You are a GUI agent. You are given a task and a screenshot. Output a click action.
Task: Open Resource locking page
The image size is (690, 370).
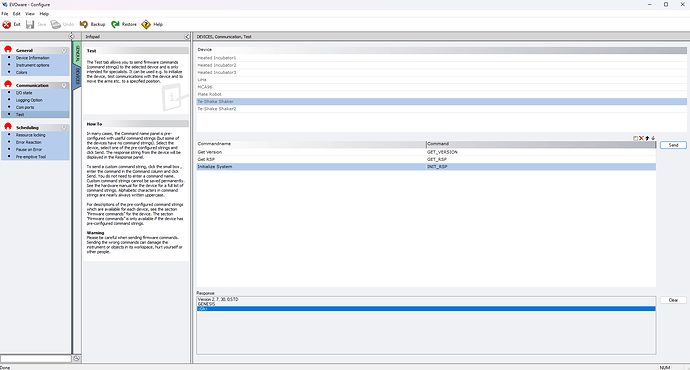coord(31,135)
